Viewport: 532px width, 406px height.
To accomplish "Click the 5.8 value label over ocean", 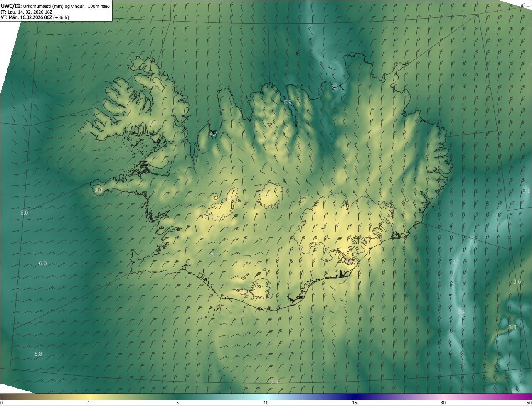I will pyautogui.click(x=38, y=354).
